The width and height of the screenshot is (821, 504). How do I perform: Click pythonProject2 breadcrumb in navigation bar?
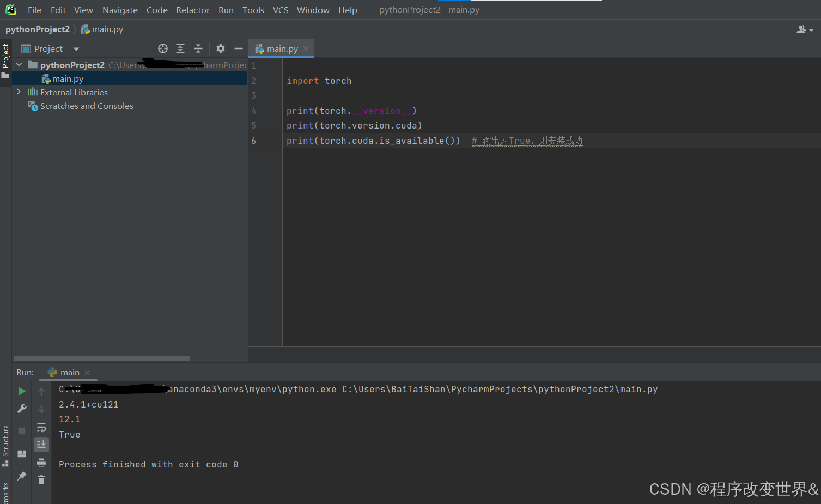coord(38,29)
